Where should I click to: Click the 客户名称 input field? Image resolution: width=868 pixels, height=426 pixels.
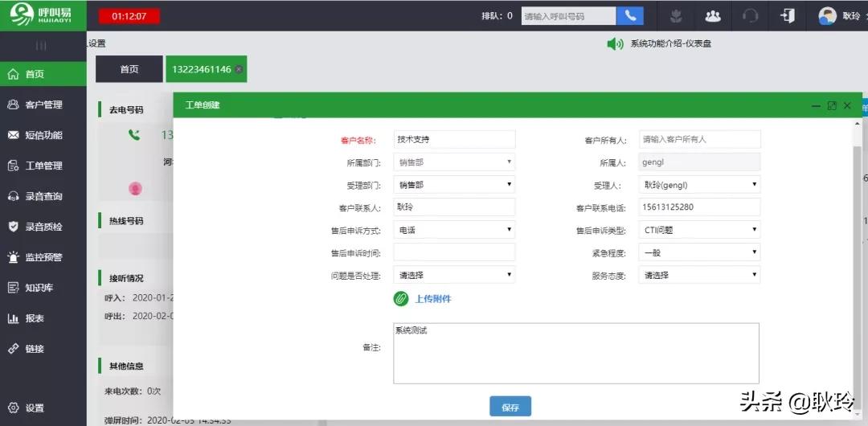click(454, 140)
